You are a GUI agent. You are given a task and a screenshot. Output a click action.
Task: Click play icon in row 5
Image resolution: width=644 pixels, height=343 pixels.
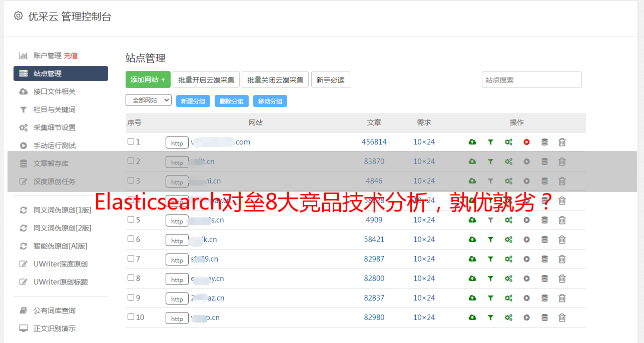click(x=526, y=220)
